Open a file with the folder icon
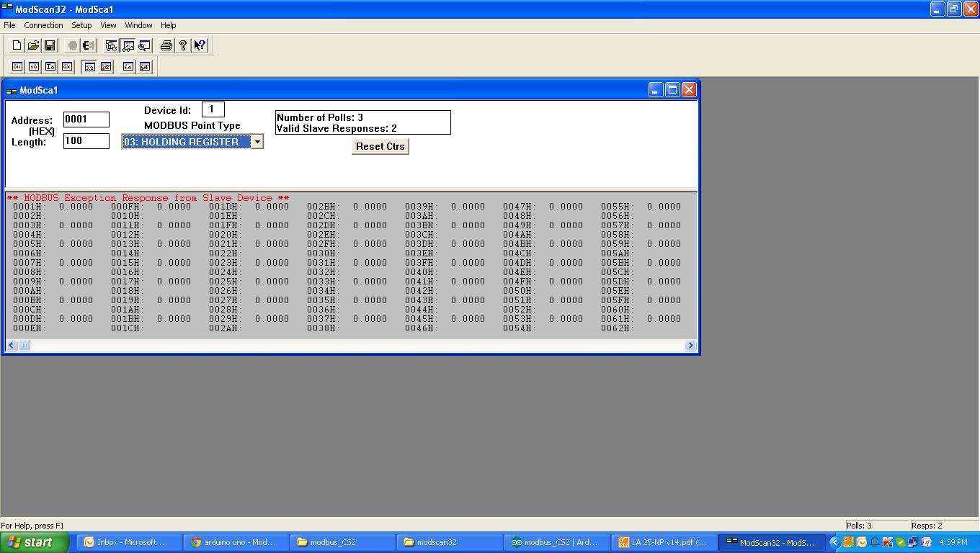Image resolution: width=980 pixels, height=553 pixels. 33,45
